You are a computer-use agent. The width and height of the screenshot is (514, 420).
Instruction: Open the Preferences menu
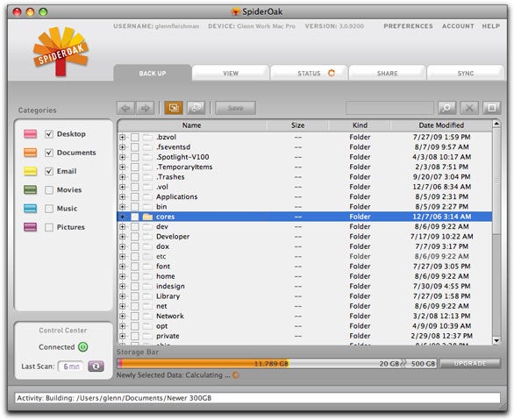coord(408,26)
